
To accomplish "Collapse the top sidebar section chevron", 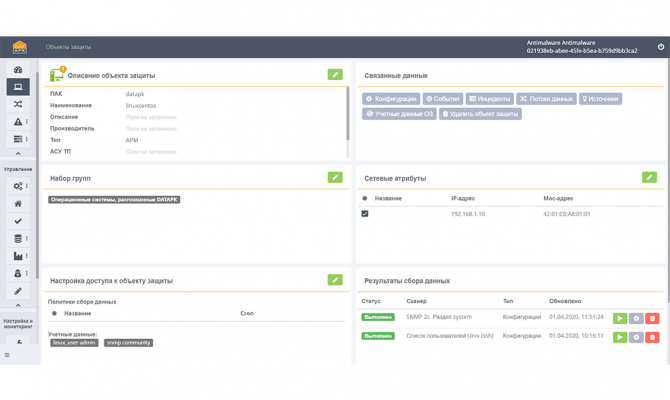I will coord(18,154).
